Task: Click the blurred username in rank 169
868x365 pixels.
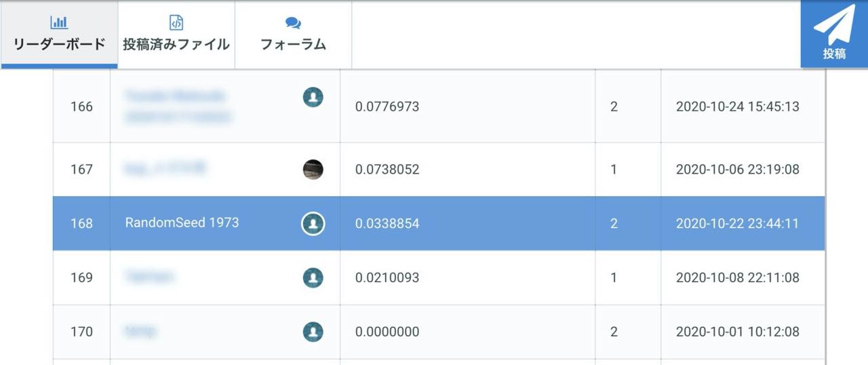Action: [149, 277]
